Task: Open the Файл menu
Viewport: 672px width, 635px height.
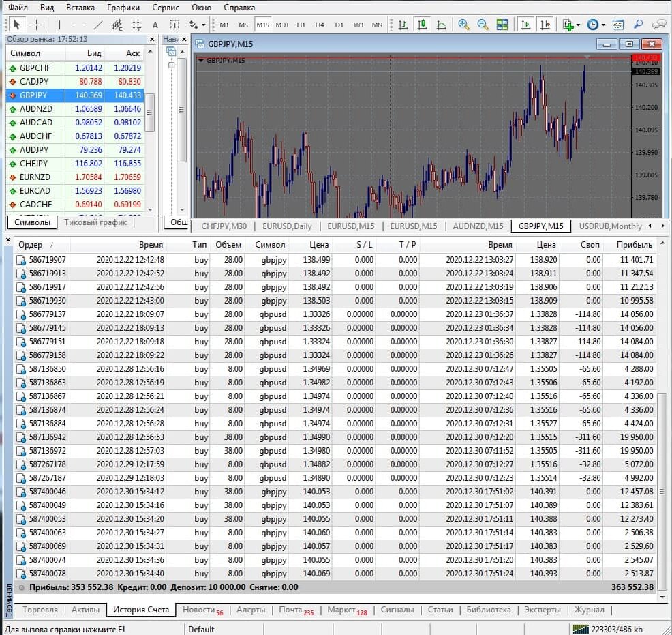Action: click(x=18, y=8)
